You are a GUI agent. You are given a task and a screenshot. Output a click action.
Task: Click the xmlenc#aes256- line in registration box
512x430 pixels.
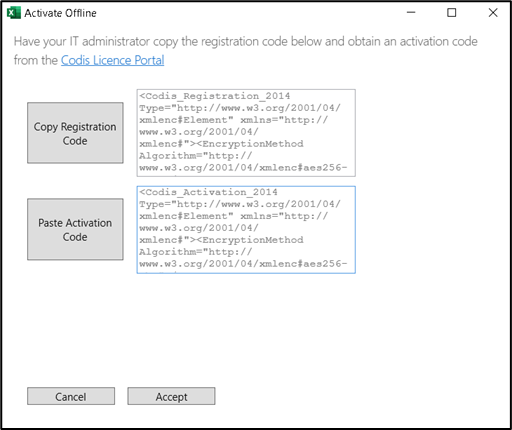pyautogui.click(x=243, y=168)
